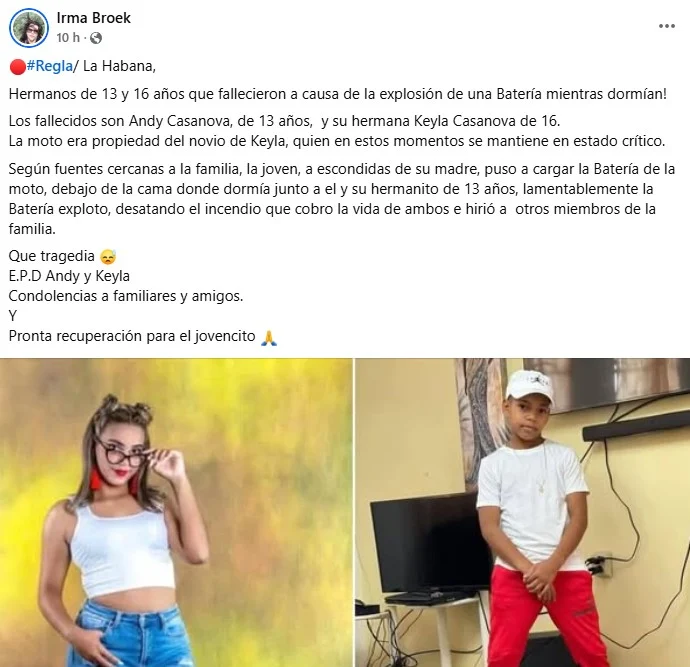
Task: Open the #Regla hashtag link
Action: 50,66
